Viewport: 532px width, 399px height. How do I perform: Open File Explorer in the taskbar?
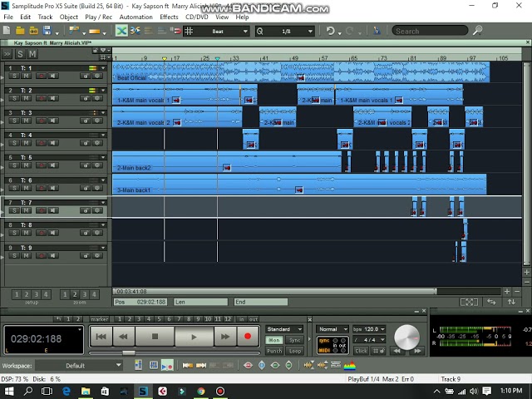click(x=86, y=392)
